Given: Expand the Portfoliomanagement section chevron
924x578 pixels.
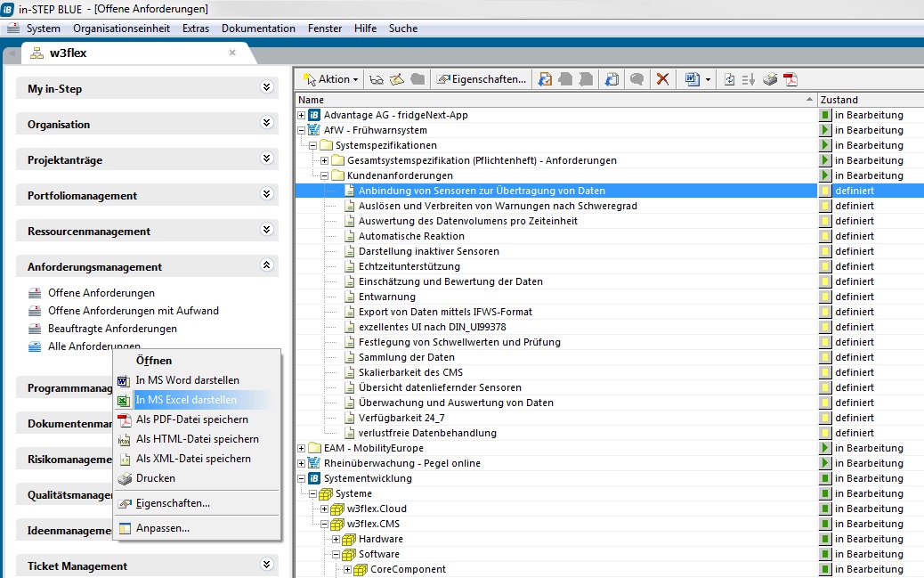Looking at the screenshot, I should pos(265,194).
